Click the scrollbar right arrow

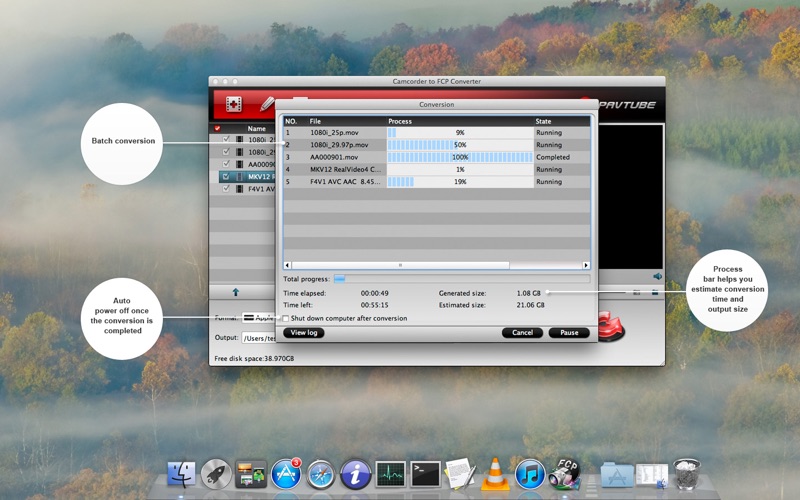click(586, 265)
